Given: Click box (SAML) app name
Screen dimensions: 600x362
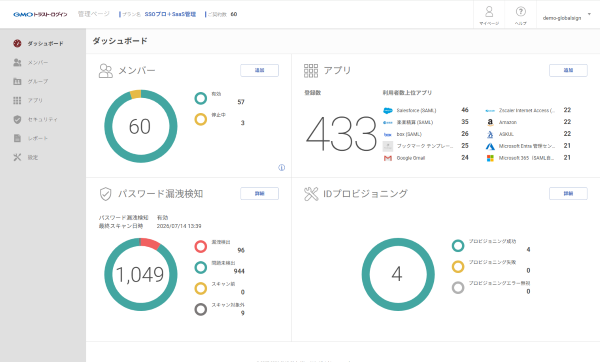Looking at the screenshot, I should (x=409, y=134).
